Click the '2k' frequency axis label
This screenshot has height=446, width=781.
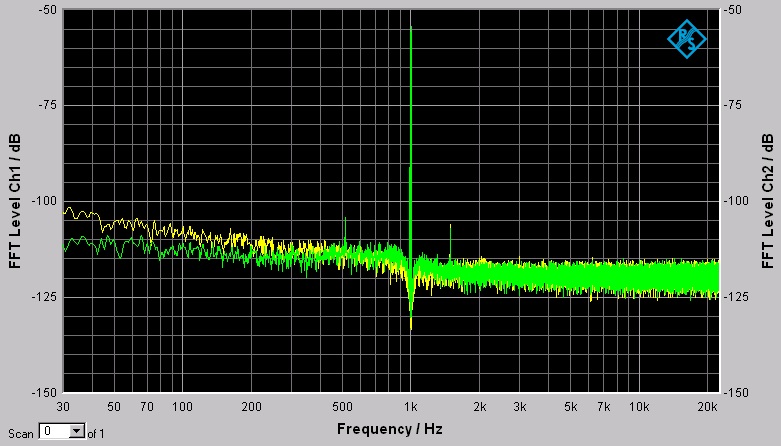[480, 407]
